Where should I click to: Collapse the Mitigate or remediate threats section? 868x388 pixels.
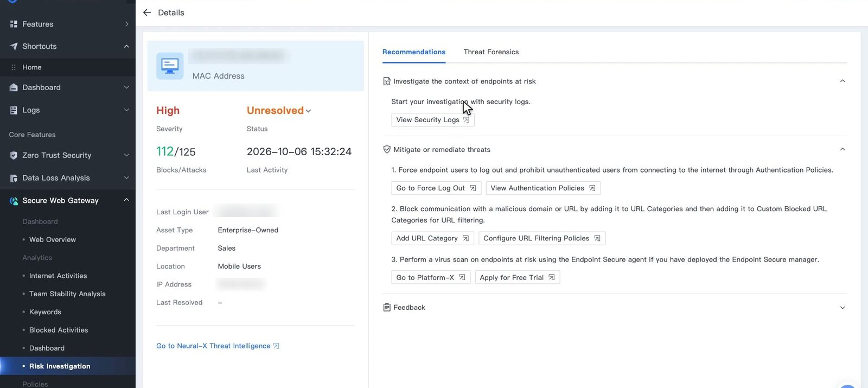843,149
